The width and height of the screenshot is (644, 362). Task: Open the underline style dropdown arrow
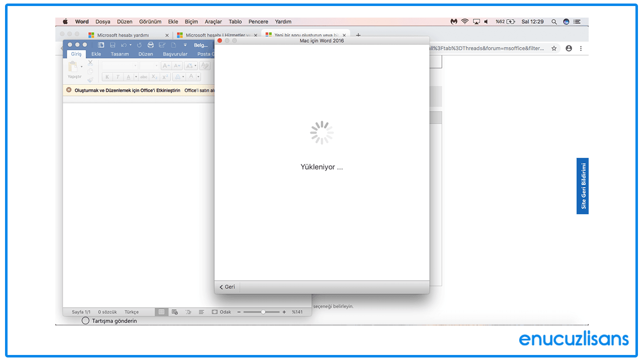(x=136, y=77)
